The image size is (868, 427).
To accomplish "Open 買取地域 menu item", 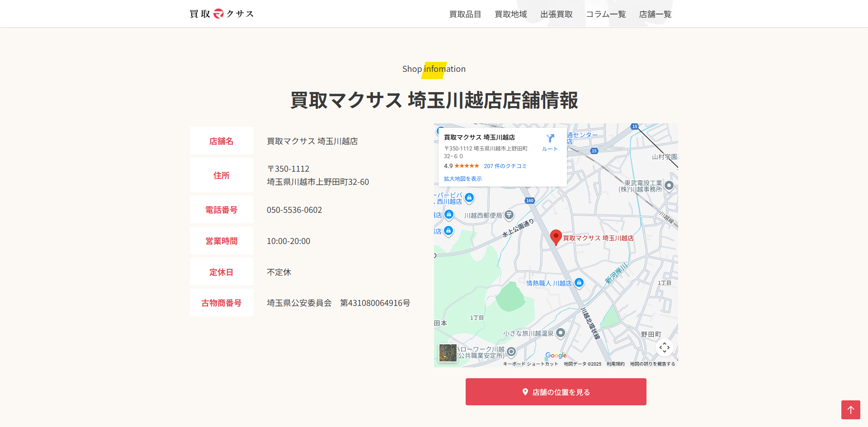I will (x=511, y=14).
